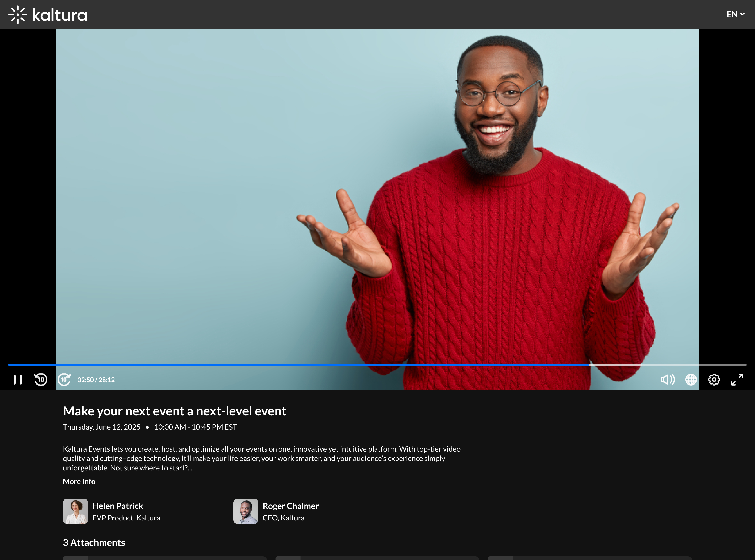Open the EN language dropdown
This screenshot has height=560, width=755.
(x=732, y=15)
